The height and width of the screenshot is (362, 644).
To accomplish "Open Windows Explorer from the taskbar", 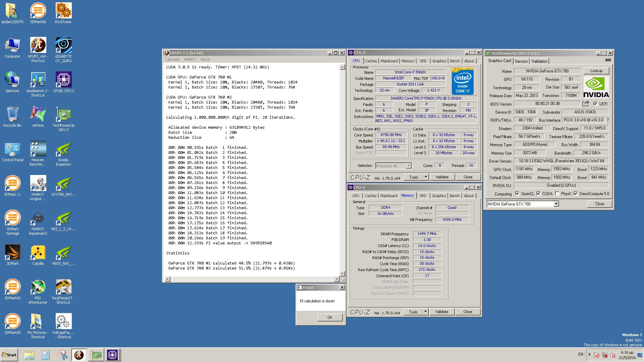I will pyautogui.click(x=29, y=355).
